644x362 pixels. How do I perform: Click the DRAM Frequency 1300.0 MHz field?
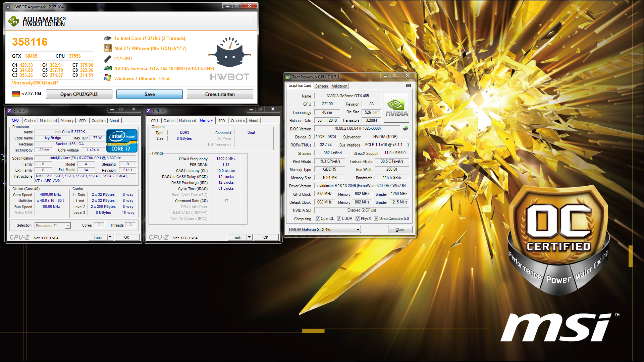click(226, 159)
